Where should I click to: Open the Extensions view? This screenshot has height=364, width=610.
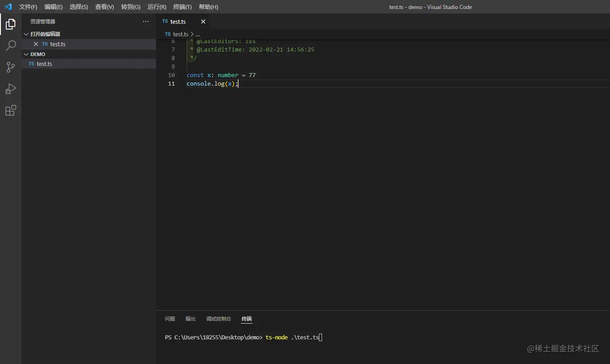coord(11,110)
